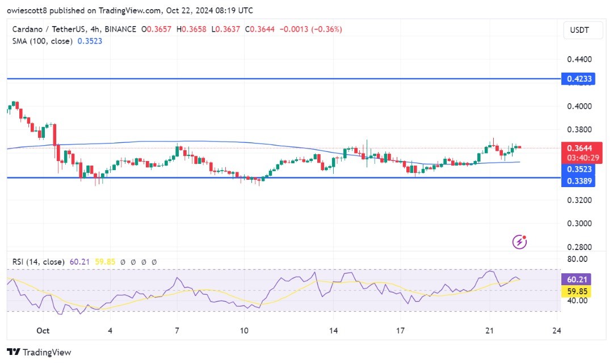Click the yellow 59.85 RSI average label
This screenshot has height=364, width=613.
[576, 291]
